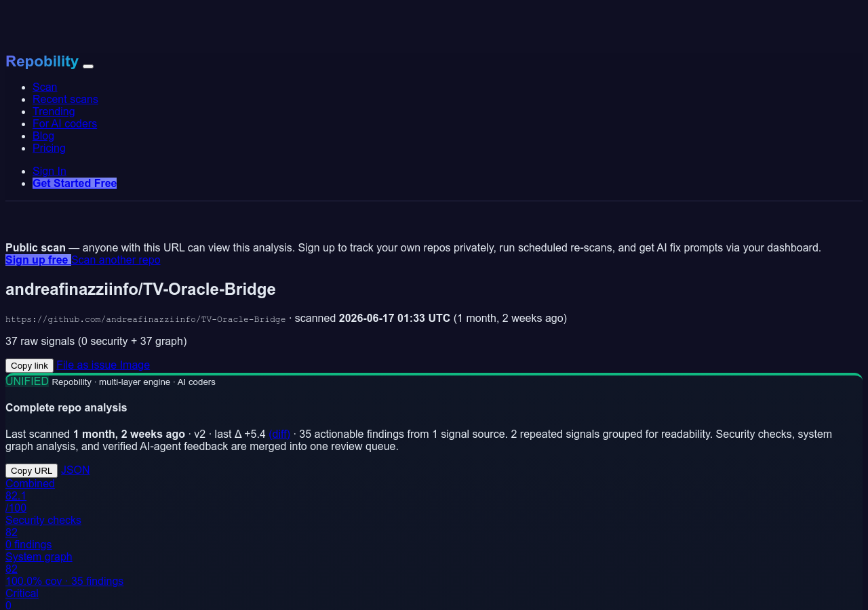Toggle the navbar menu button beside Repobility
Viewport: 868px width, 610px height.
click(88, 66)
